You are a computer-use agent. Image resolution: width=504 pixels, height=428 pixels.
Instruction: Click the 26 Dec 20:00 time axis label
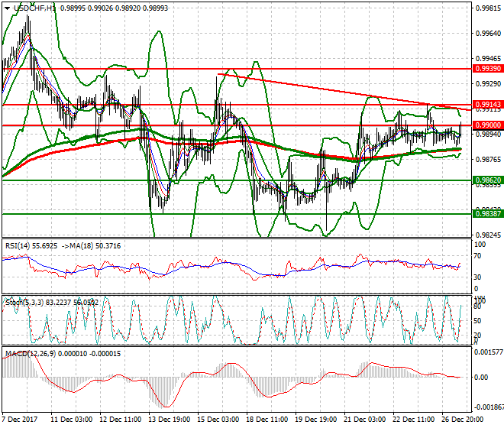coord(462,420)
